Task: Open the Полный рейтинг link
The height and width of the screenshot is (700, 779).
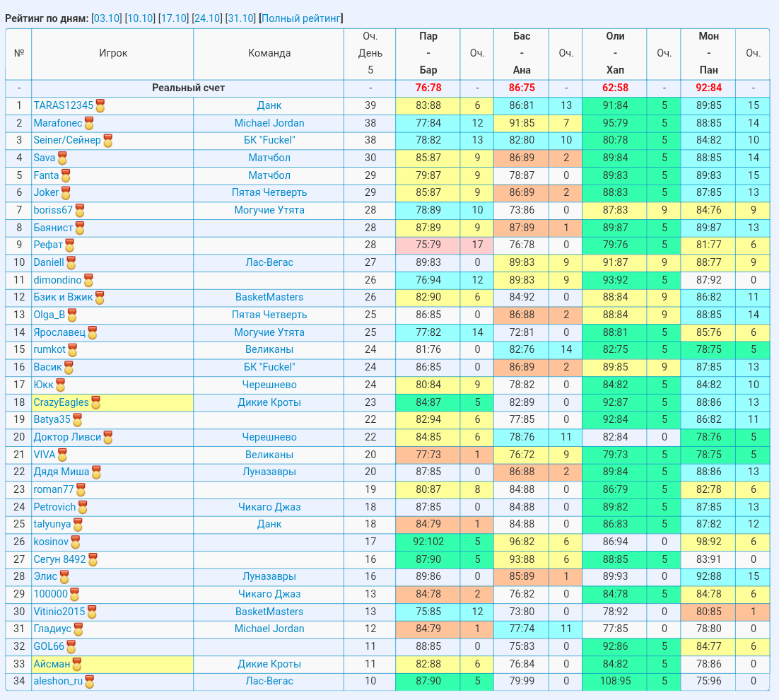Action: click(301, 18)
